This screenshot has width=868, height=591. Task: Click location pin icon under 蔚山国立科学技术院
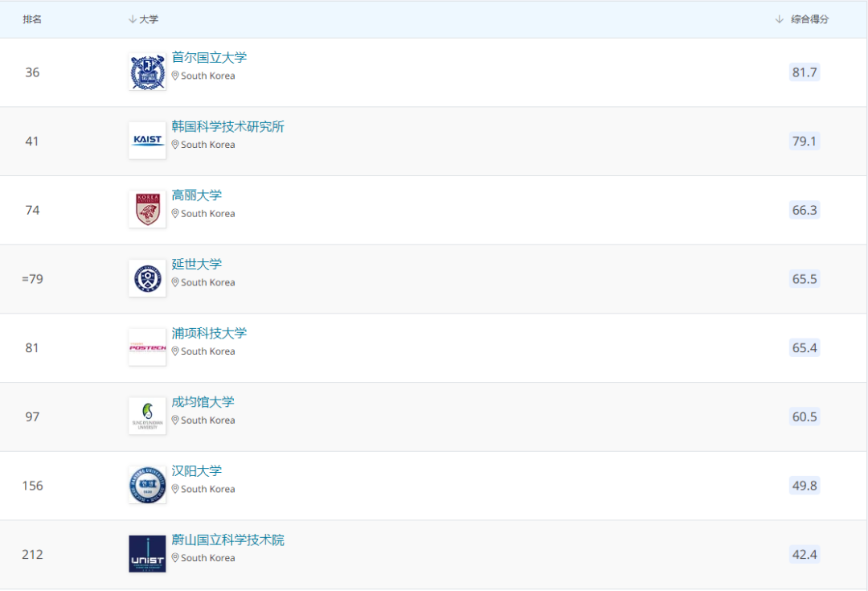[x=175, y=558]
